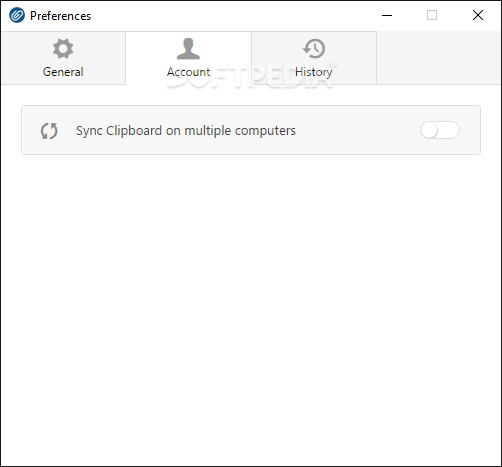This screenshot has height=467, width=502.
Task: Click the "Sync Clipboard on multiple computers" label
Action: (x=186, y=131)
